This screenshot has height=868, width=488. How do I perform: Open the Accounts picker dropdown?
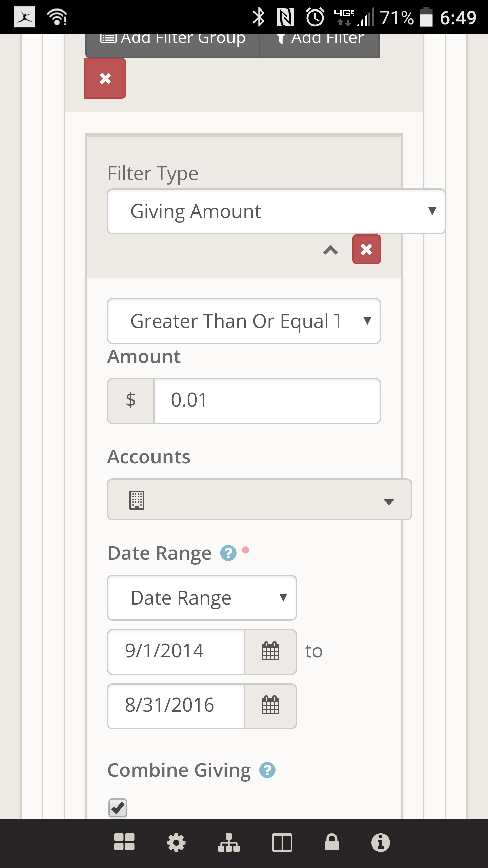[259, 499]
